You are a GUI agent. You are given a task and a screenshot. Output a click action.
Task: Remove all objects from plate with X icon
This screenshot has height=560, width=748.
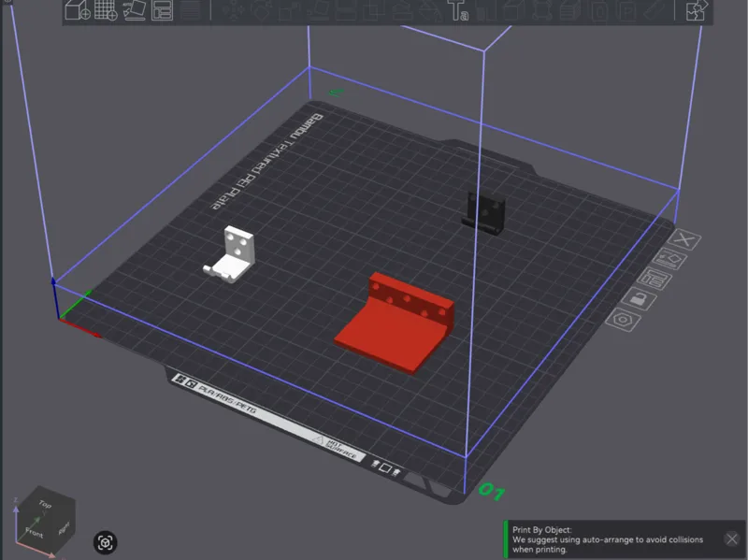coord(684,239)
